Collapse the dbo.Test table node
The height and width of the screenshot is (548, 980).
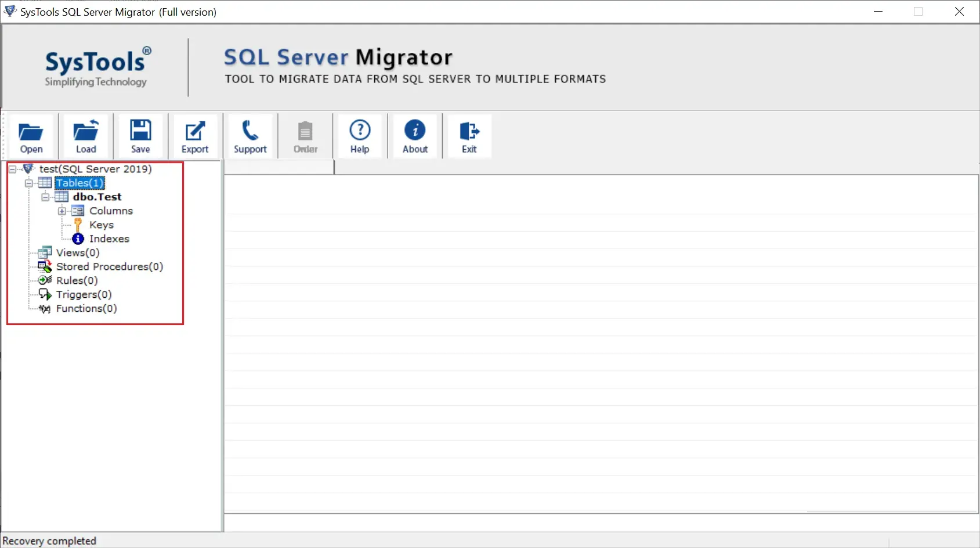[x=45, y=197]
